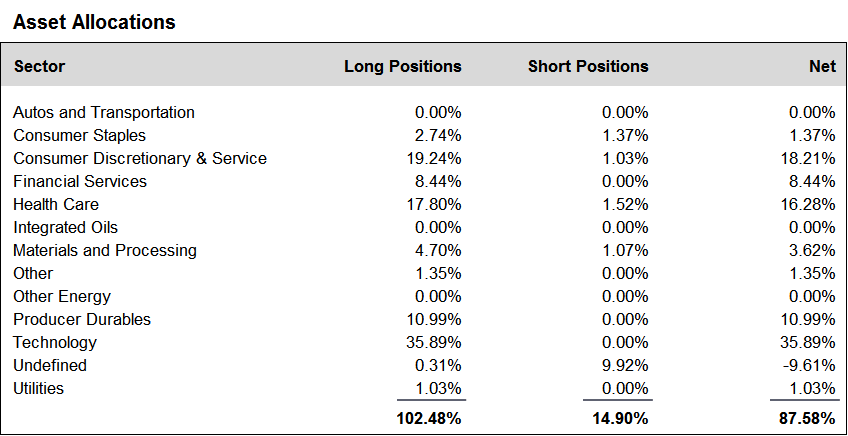Click the Consumer Staples sector label
This screenshot has width=848, height=436.
point(80,135)
